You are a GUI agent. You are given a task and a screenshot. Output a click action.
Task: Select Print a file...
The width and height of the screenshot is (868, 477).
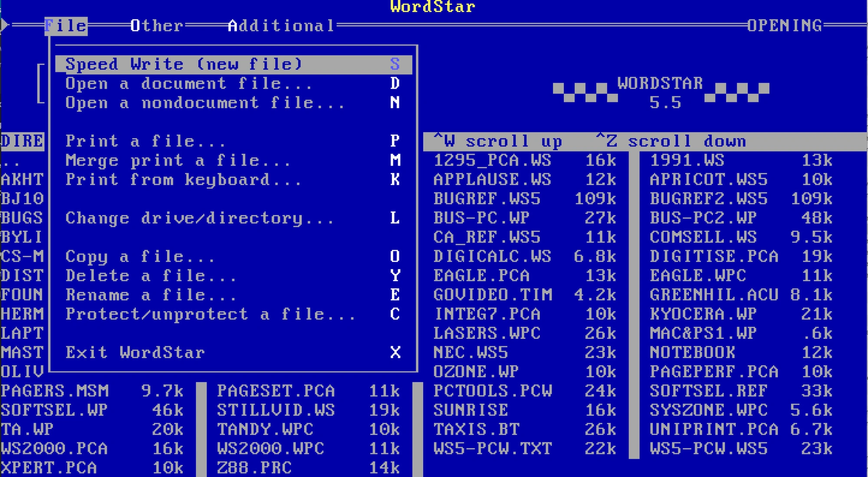pos(233,141)
